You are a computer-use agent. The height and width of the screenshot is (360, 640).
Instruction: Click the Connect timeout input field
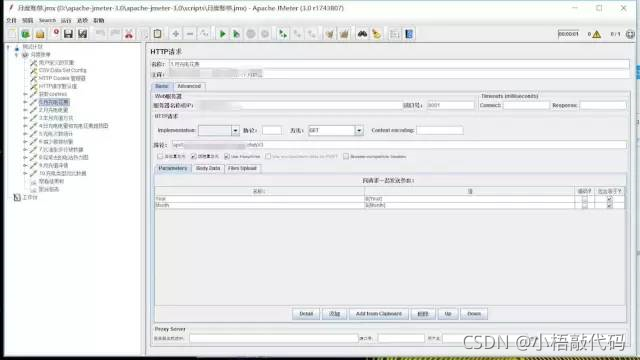coord(526,105)
